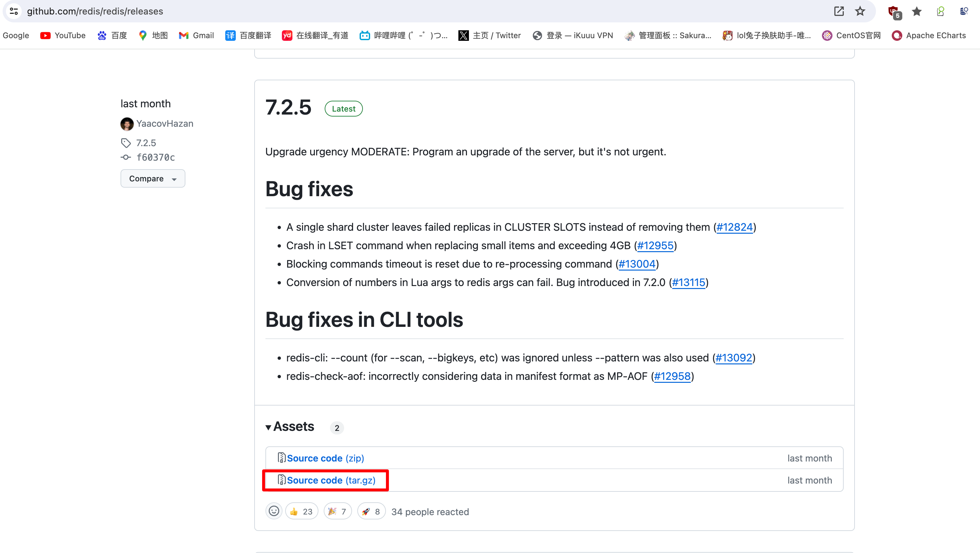The height and width of the screenshot is (553, 980).
Task: Collapse the Assets section
Action: (x=290, y=427)
